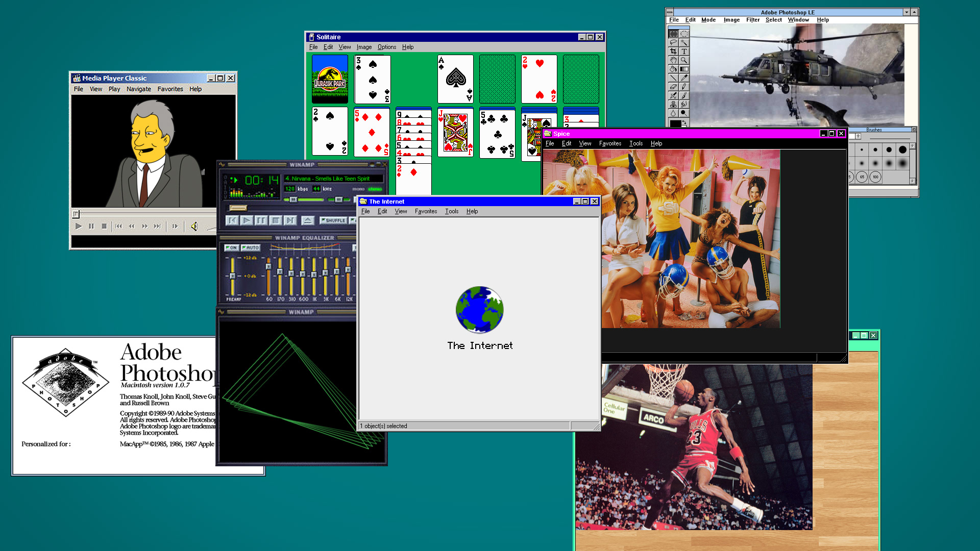Click the Zoom magnifier tool in Photoshop
The height and width of the screenshot is (551, 980).
(x=684, y=60)
